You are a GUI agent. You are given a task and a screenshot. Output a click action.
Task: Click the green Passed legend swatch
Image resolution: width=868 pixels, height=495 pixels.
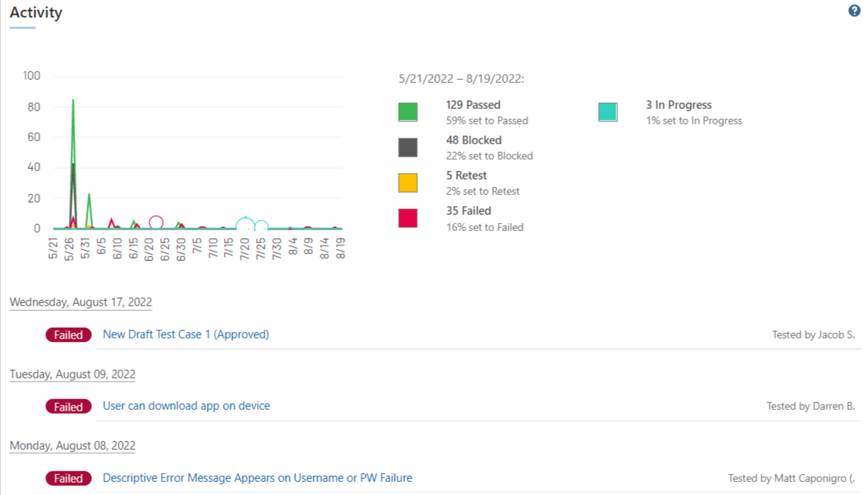click(408, 112)
